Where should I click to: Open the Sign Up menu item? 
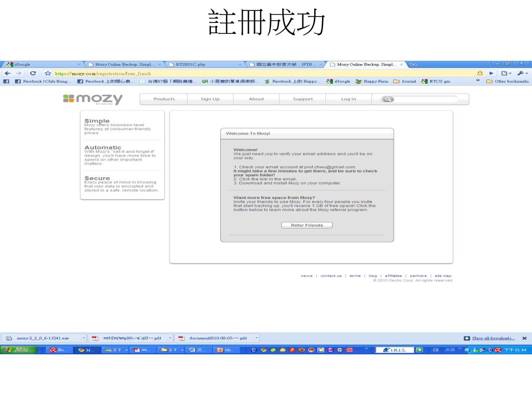point(210,99)
